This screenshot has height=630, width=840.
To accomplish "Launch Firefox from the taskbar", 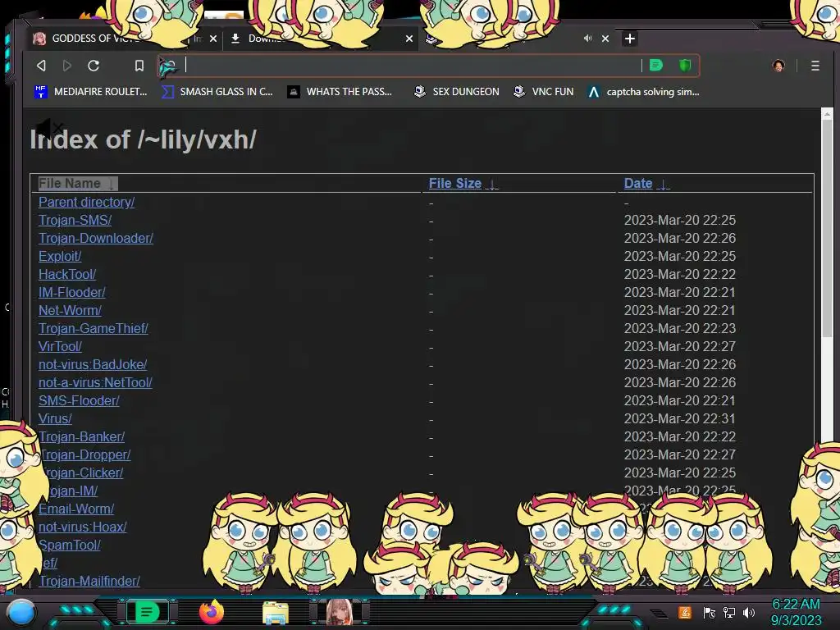I will click(211, 612).
